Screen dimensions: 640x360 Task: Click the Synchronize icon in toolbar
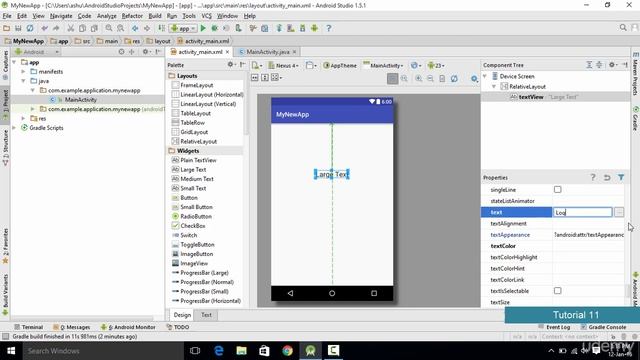pyautogui.click(x=30, y=28)
